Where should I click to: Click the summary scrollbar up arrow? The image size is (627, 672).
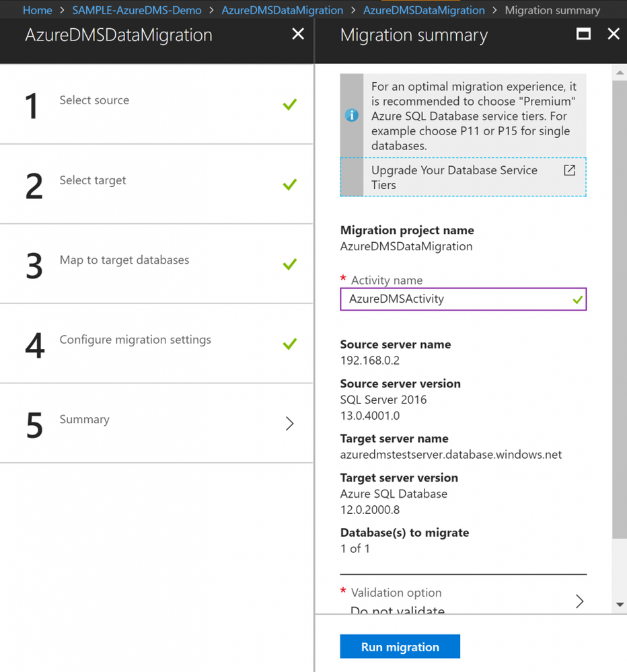(620, 73)
